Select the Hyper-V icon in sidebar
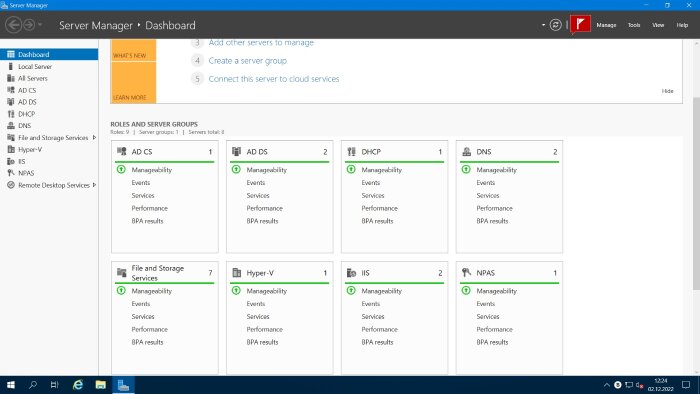Screen dimensions: 700x394 [11, 149]
